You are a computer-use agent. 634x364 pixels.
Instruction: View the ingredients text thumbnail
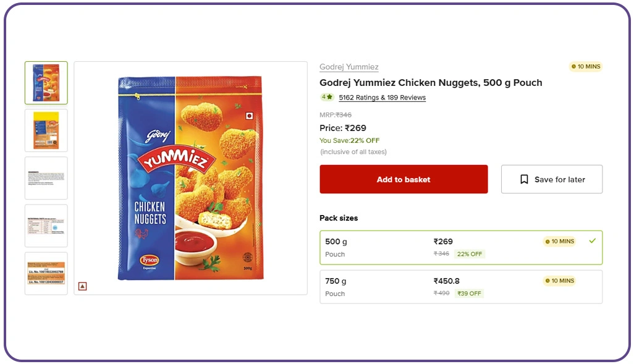click(x=46, y=178)
